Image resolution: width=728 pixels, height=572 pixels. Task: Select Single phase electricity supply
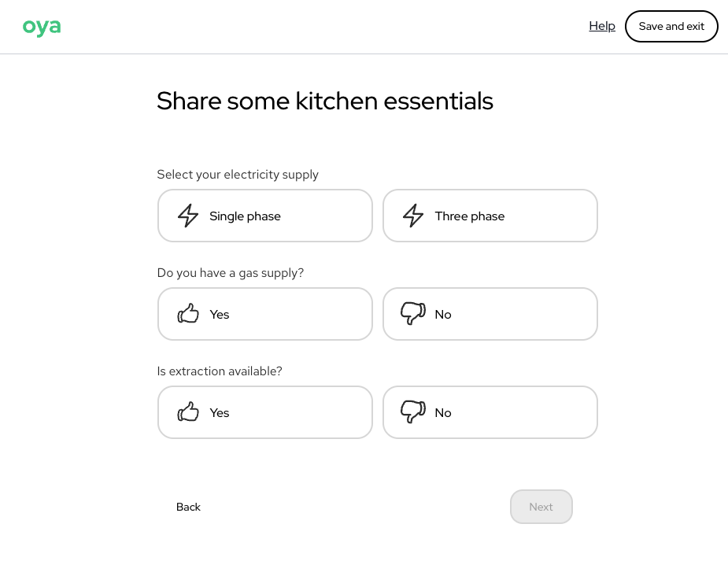[264, 216]
